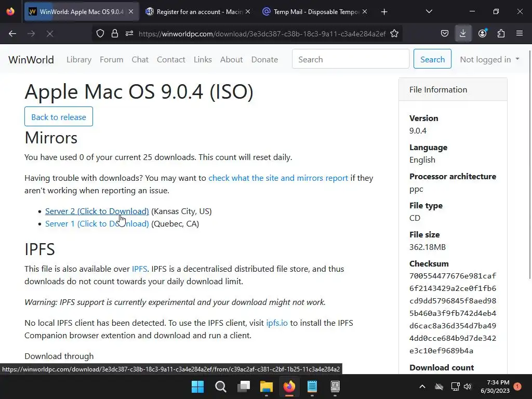Image resolution: width=532 pixels, height=399 pixels.
Task: Open the Chat nav item
Action: [x=140, y=60]
